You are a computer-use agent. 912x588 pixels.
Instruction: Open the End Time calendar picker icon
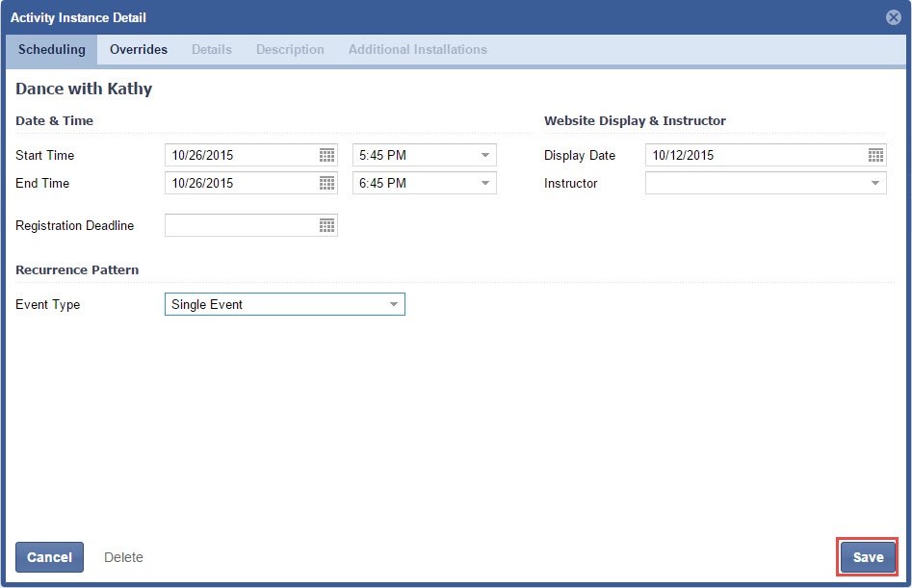[x=326, y=183]
